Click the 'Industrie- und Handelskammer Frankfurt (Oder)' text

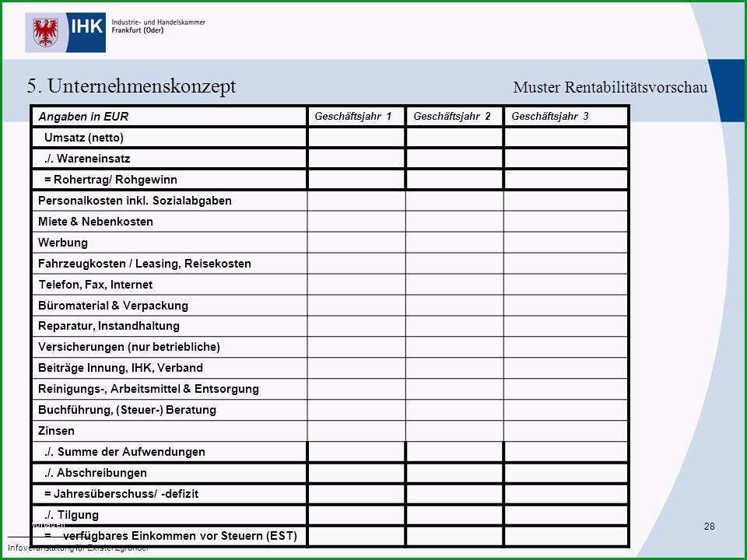coord(158,26)
